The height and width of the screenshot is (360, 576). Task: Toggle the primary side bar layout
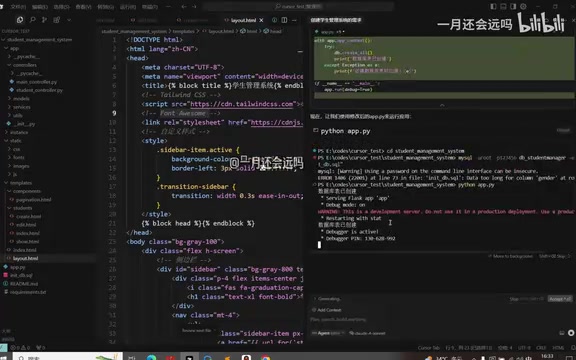coord(493,6)
